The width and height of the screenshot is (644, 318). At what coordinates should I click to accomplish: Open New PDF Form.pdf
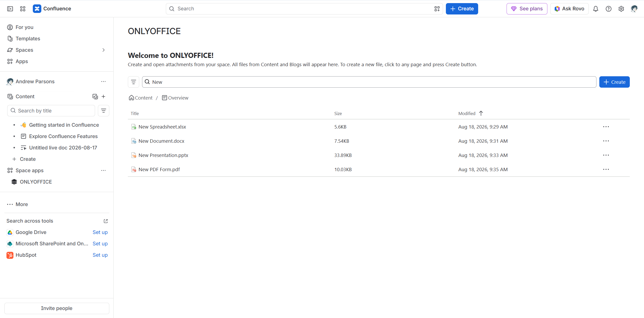(x=159, y=169)
